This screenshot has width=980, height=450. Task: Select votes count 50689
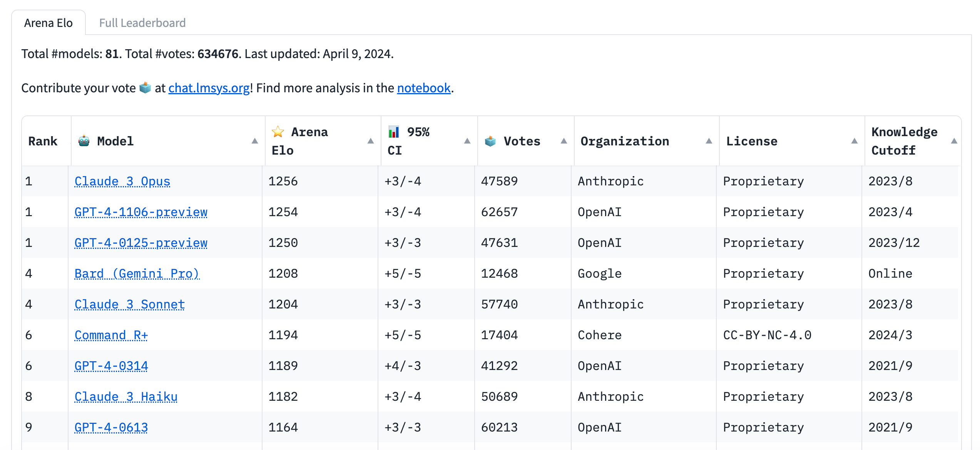click(500, 397)
